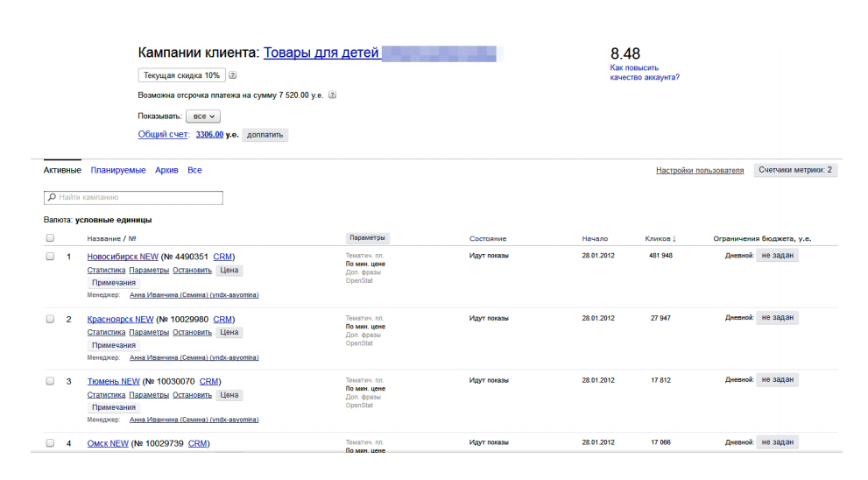Open Статистика for Новосибирск NEW
The image size is (868, 480).
(x=106, y=270)
